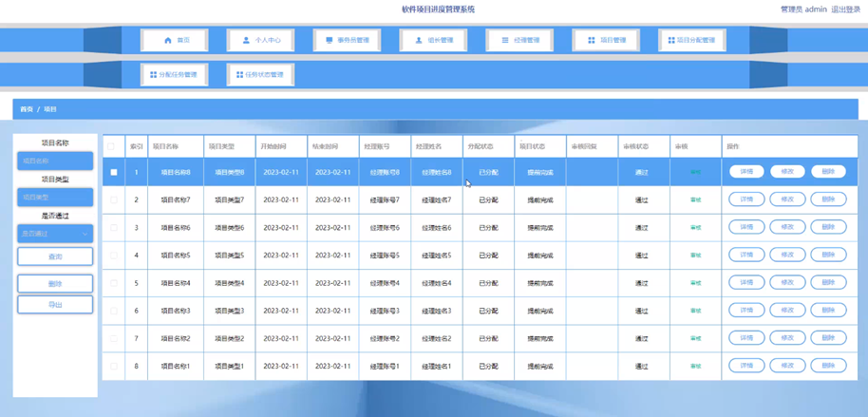The image size is (868, 417).
Task: Click the user icon for 组长管理
Action: pos(419,41)
